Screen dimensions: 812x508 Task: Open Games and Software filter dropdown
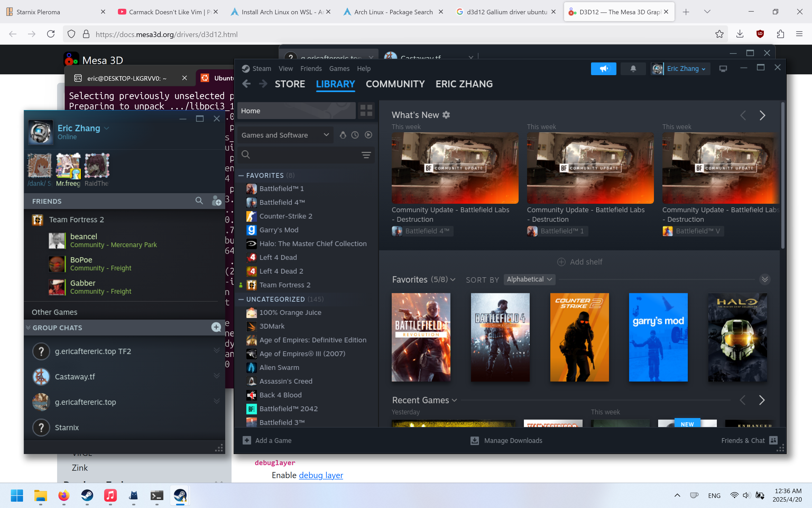point(285,135)
